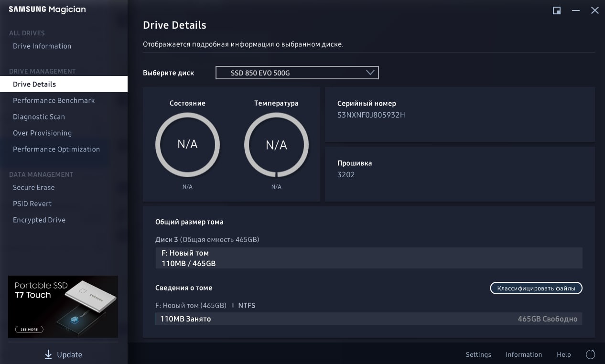
Task: Click the 110MB Занято usage bar
Action: tap(368, 319)
